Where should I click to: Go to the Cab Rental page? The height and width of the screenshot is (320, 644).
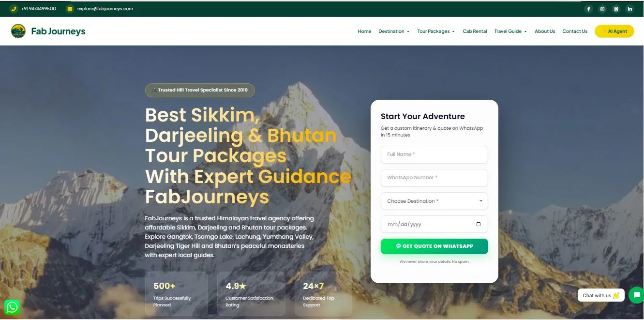pyautogui.click(x=475, y=31)
